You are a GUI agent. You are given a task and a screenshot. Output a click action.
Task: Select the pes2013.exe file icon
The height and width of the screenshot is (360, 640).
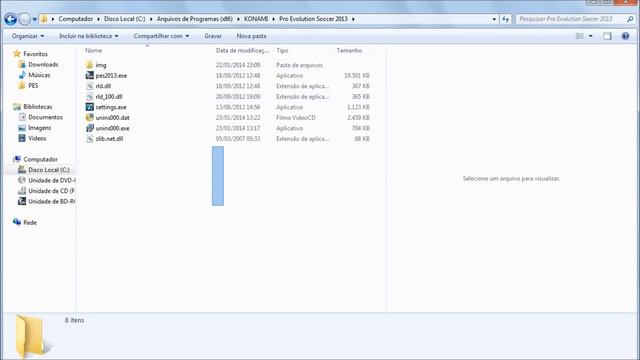[89, 76]
